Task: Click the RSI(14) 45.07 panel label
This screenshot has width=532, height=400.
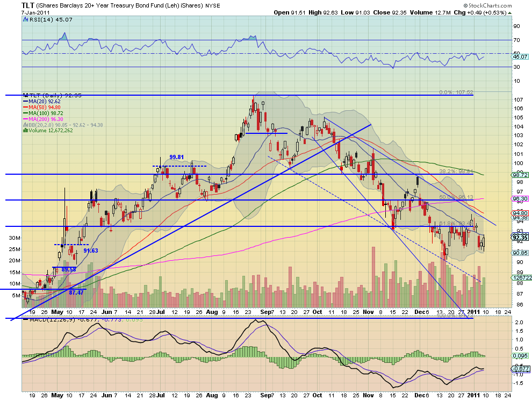Action: [x=51, y=20]
